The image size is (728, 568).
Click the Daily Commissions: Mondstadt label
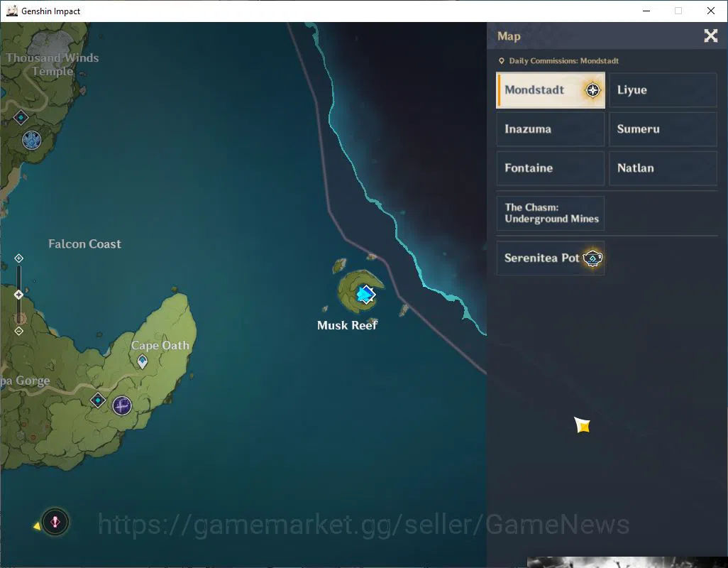[563, 61]
